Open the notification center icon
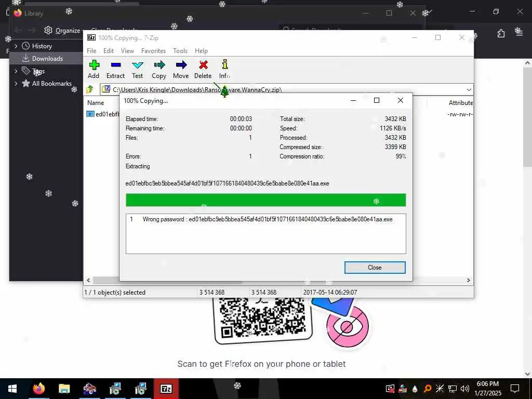532x399 pixels. [515, 389]
